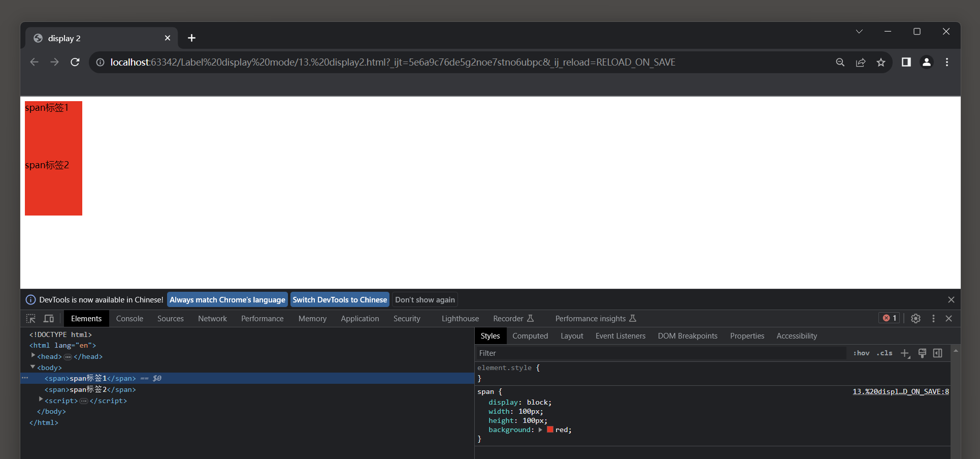980x459 pixels.
Task: Toggle the device toolbar
Action: pyautogui.click(x=49, y=319)
